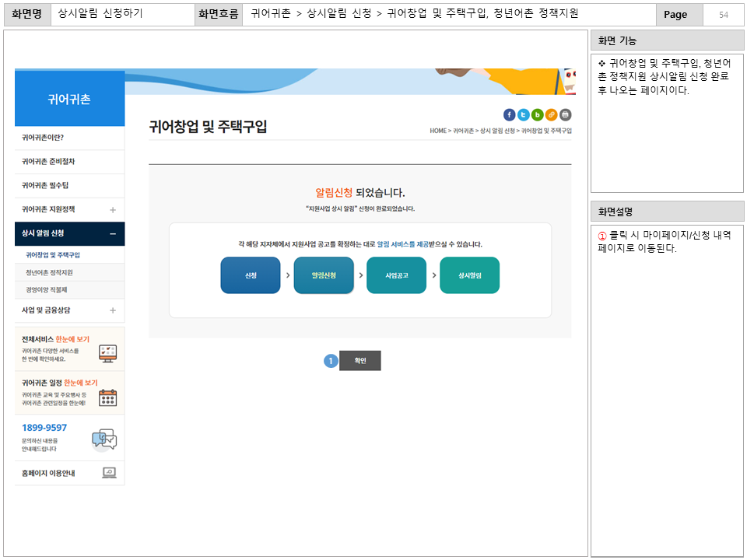This screenshot has height=560, width=747.
Task: Share the page on Facebook
Action: 509,114
